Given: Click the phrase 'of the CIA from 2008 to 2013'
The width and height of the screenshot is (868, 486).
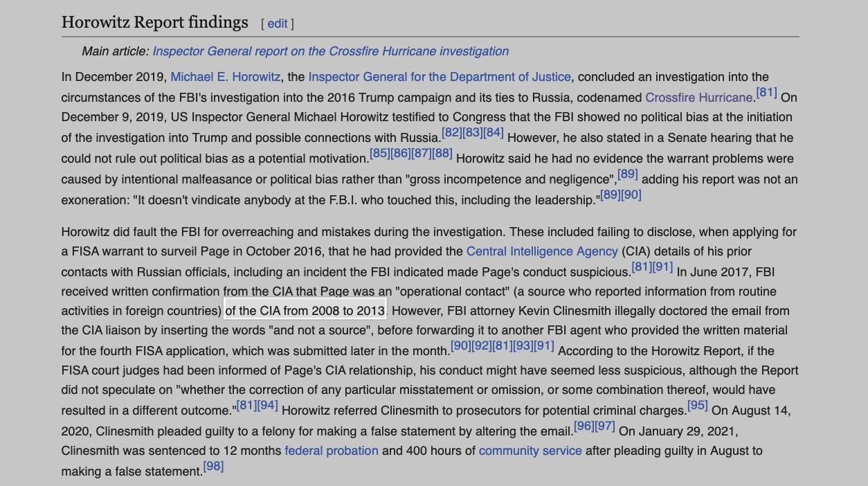Looking at the screenshot, I should [x=305, y=311].
